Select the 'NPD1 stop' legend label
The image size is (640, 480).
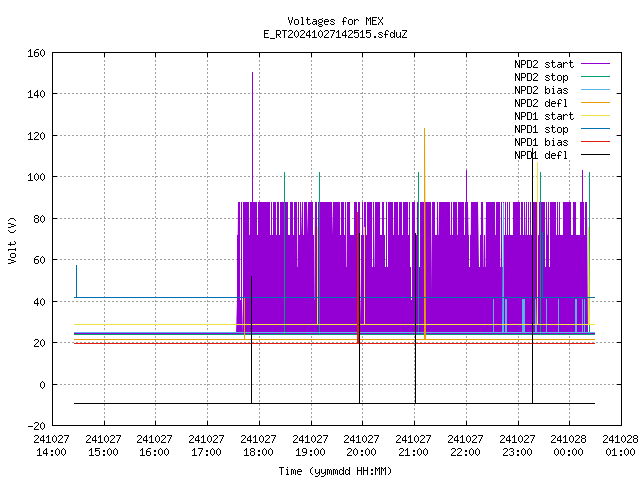(x=541, y=129)
